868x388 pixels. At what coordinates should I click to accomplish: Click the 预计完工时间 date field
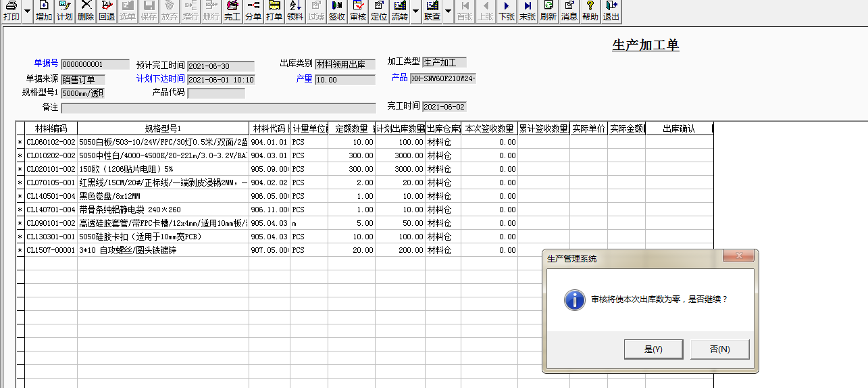[221, 66]
